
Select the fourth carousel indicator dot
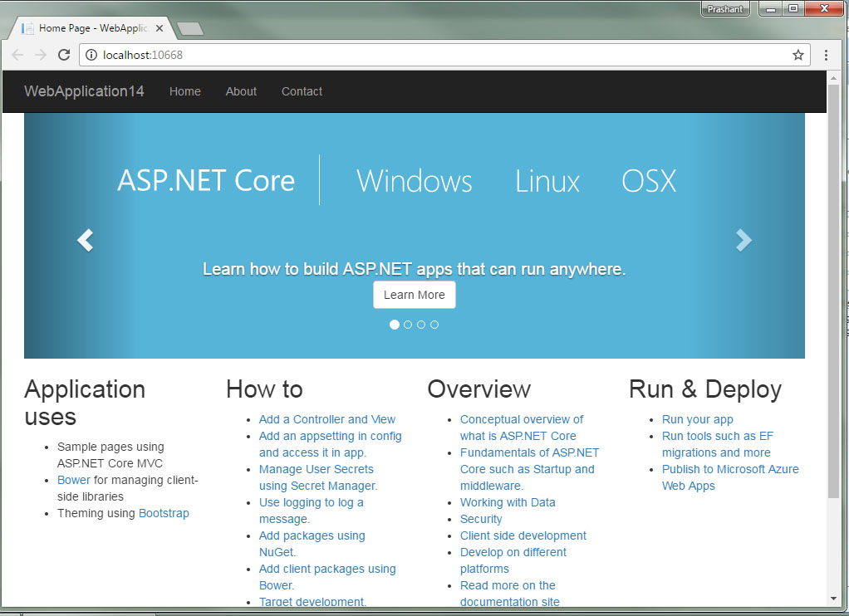coord(434,325)
